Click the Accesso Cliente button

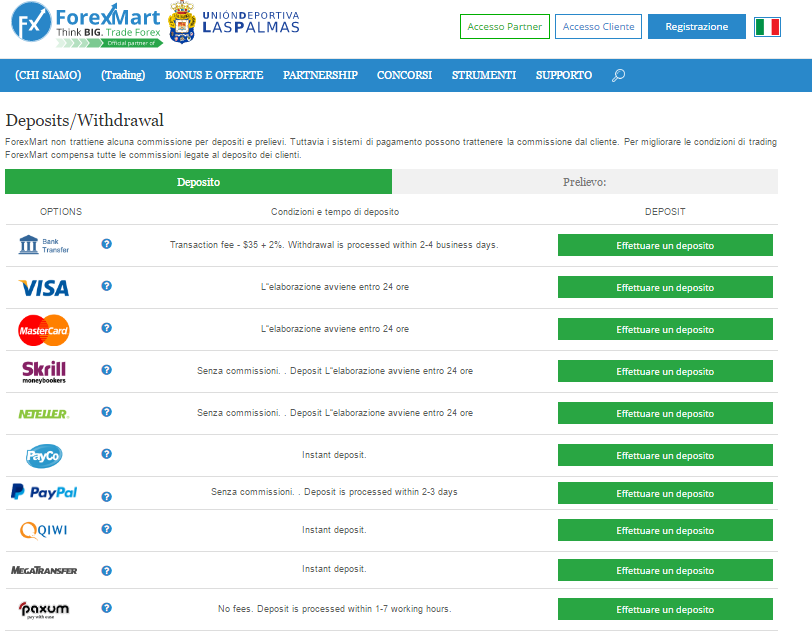[598, 26]
